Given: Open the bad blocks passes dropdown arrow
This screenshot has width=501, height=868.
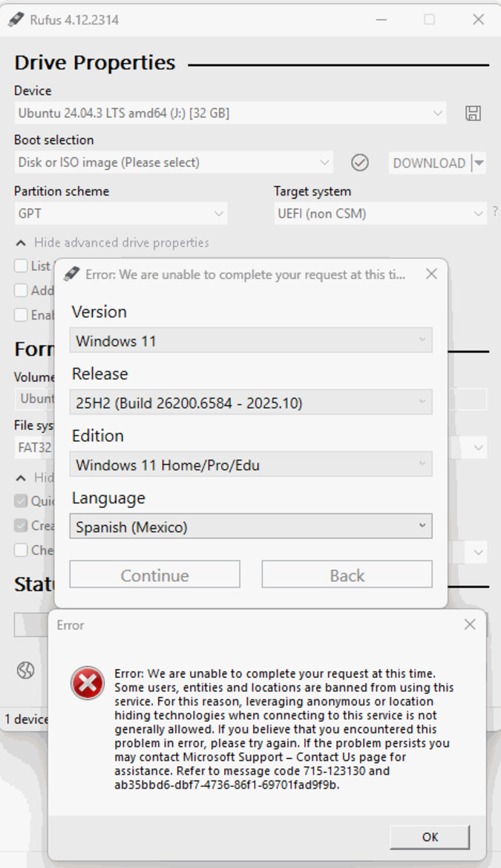Looking at the screenshot, I should [478, 552].
